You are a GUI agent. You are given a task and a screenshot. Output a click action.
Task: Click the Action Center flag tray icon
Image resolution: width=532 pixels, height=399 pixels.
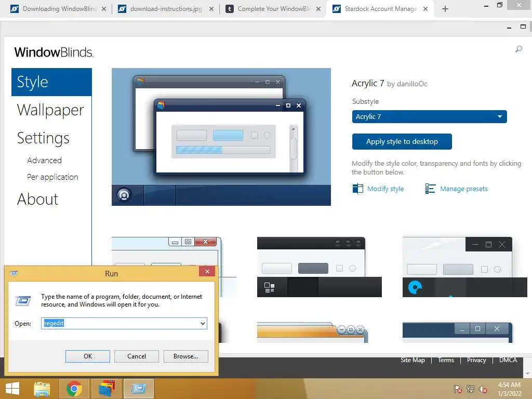(458, 389)
